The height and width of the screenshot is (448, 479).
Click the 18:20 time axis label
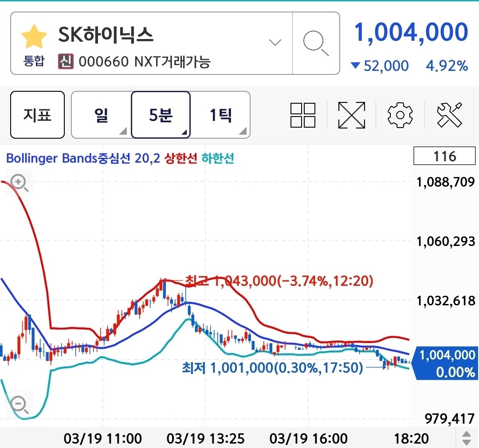tap(412, 439)
